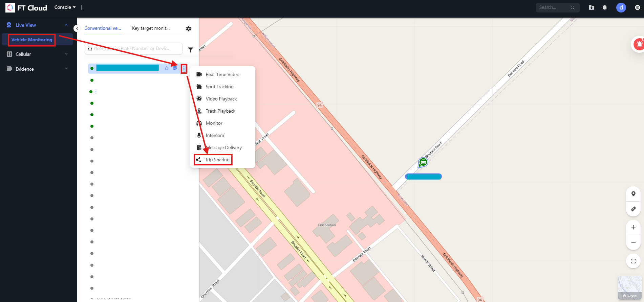Click the FT Cloud logo icon
644x302 pixels.
click(x=10, y=7)
